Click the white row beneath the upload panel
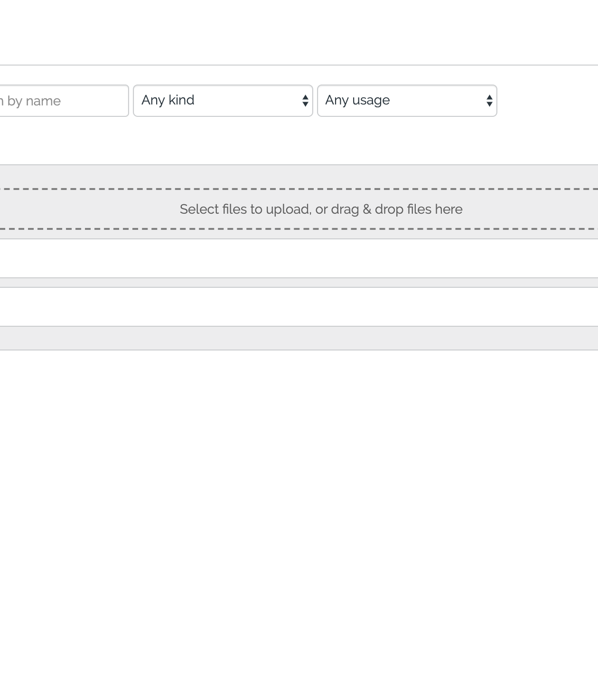 point(299,258)
